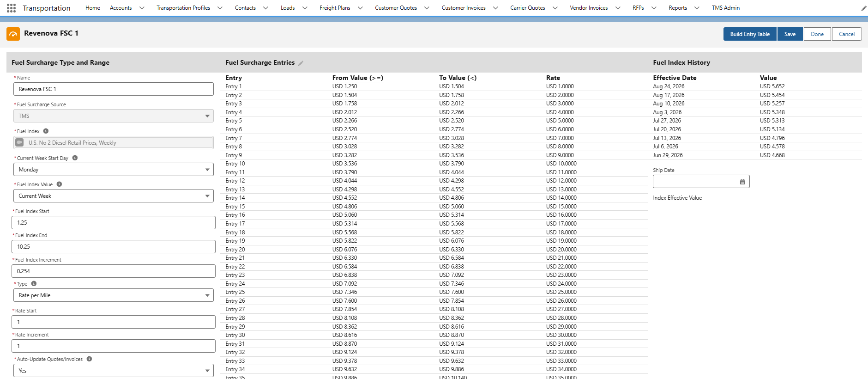Image resolution: width=868 pixels, height=379 pixels.
Task: Show info tooltip for Fuel Index
Action: coord(46,131)
